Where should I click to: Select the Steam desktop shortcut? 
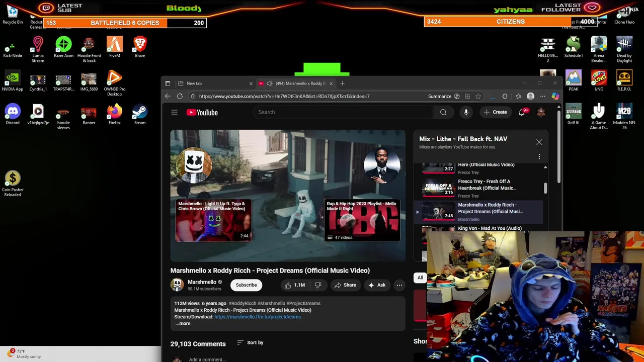coord(140,115)
